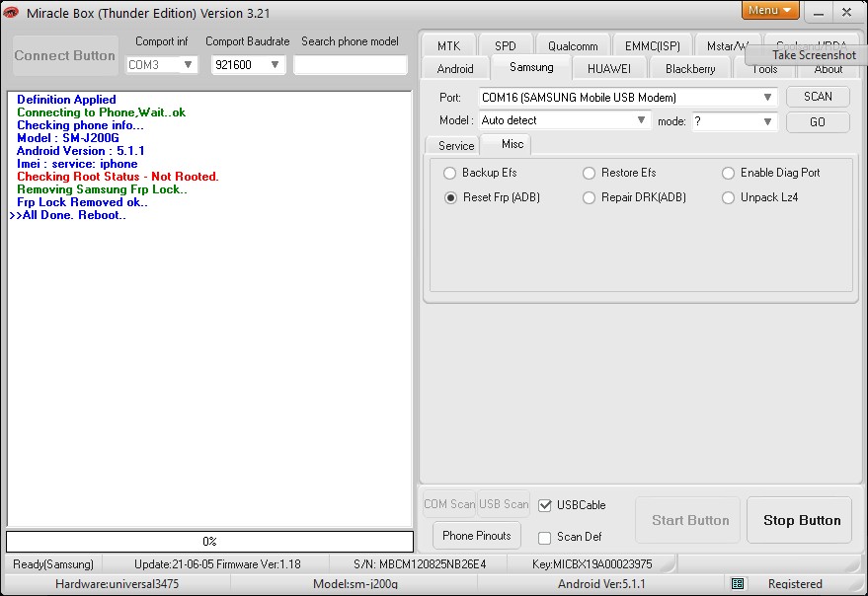This screenshot has width=868, height=596.
Task: Toggle the USBCable checkbox
Action: coord(545,505)
